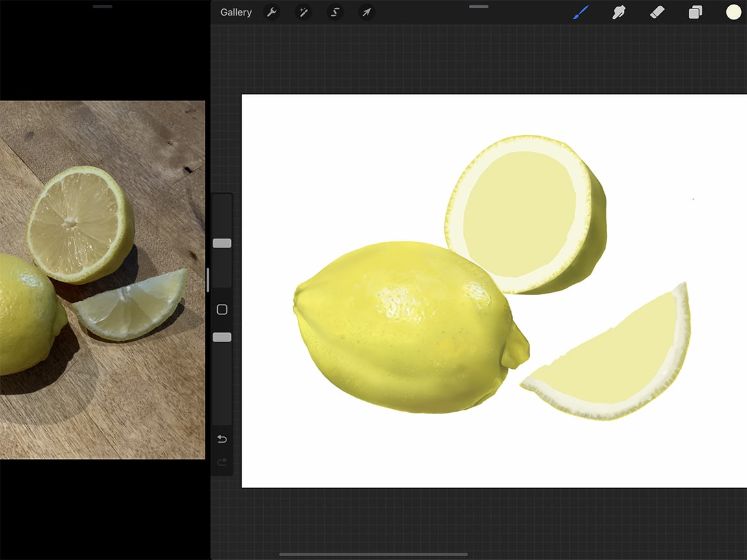Select the Transform arrow tool
This screenshot has width=747, height=560.
click(366, 12)
